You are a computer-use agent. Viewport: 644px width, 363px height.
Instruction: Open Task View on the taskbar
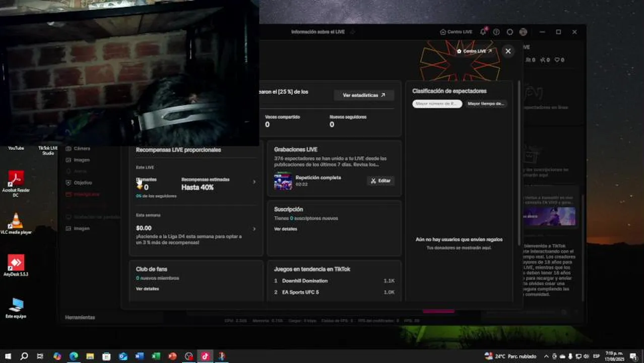[40, 356]
